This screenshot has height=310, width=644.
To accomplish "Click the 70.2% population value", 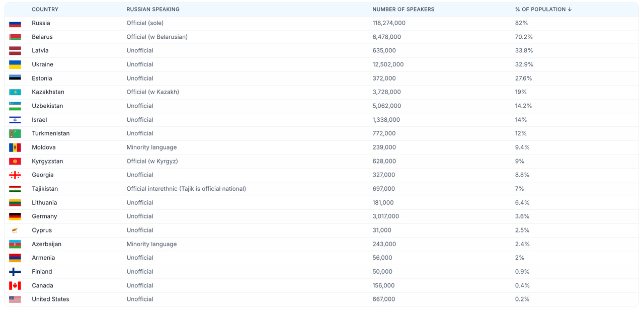I will (524, 37).
